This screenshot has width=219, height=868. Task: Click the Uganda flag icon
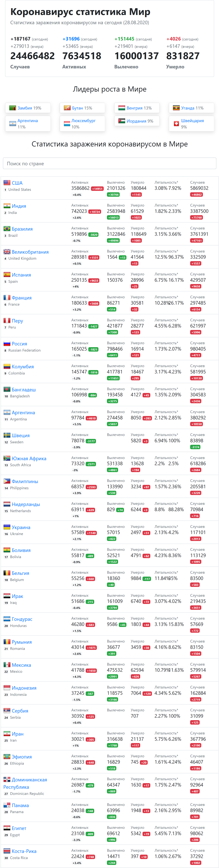click(176, 108)
